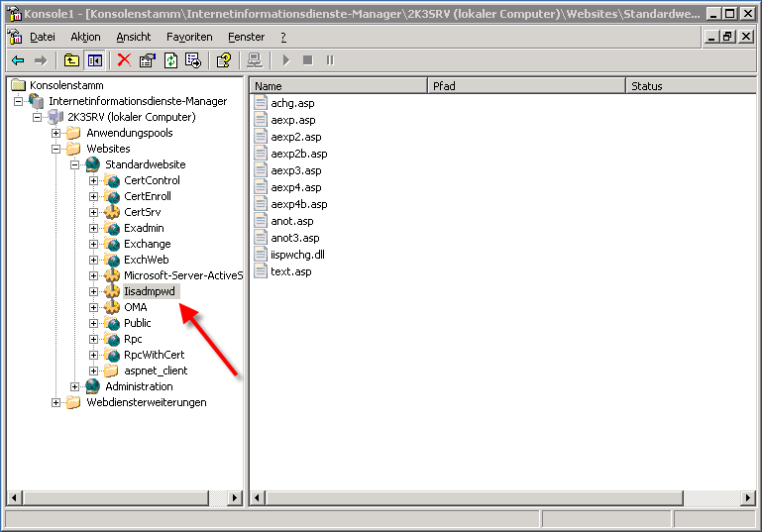
Task: Select CertEnroll in the tree
Action: point(148,196)
